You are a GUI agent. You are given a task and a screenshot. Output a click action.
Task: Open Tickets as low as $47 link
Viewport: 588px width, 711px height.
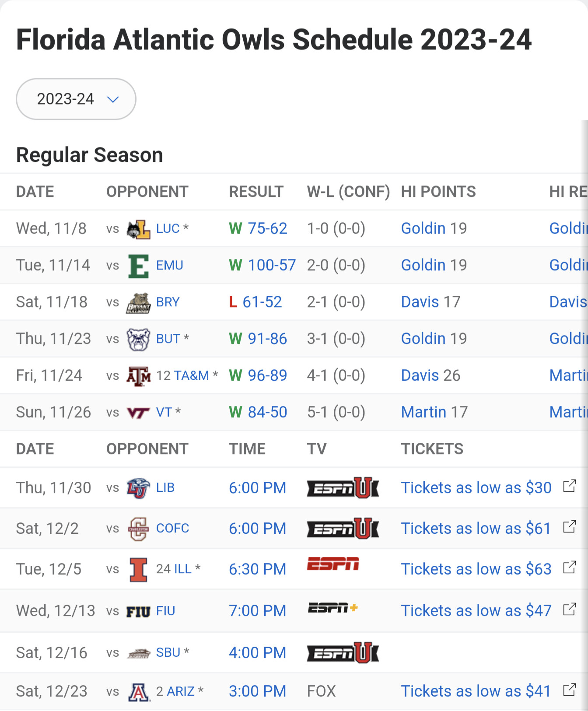pos(476,611)
